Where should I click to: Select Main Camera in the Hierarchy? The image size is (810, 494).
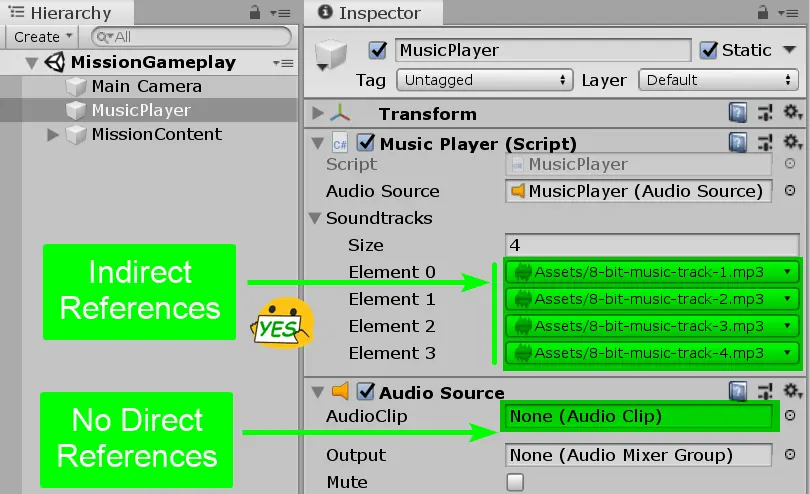[x=146, y=86]
